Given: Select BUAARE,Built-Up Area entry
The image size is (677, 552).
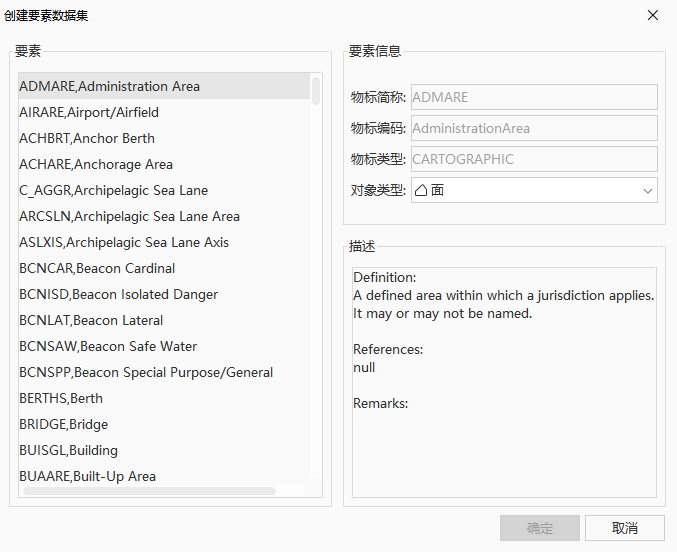Looking at the screenshot, I should pos(88,476).
